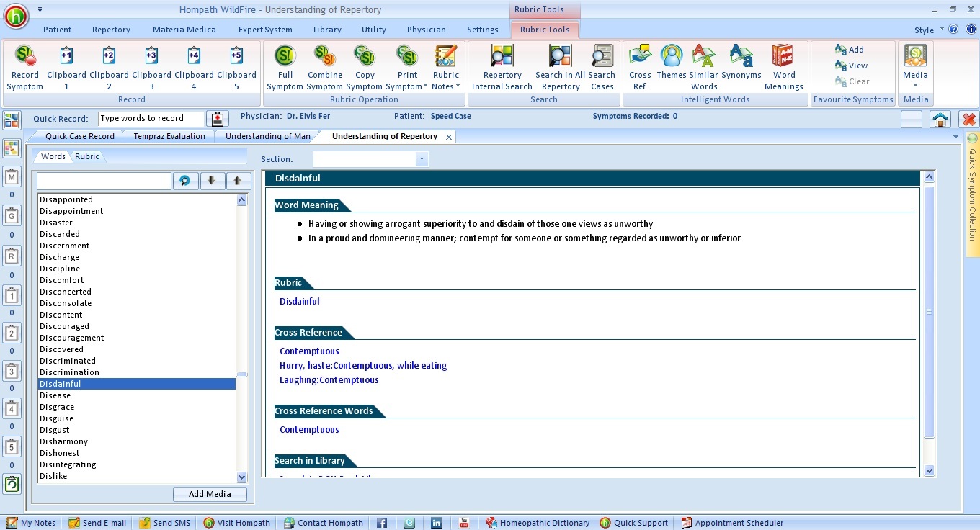Close the Understanding of Repertory tab

(449, 137)
